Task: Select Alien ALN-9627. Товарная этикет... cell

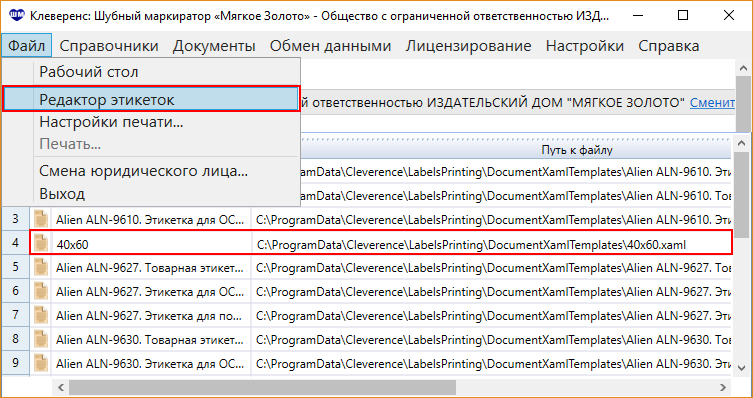Action: 151,267
